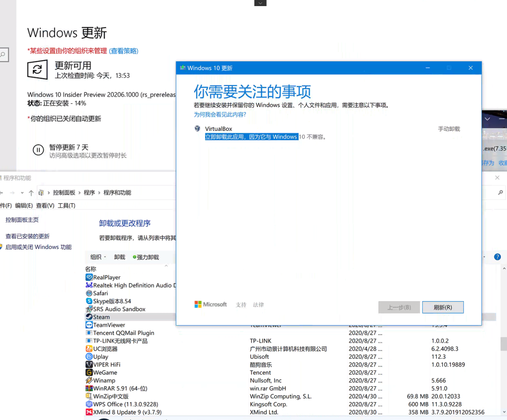507x420 pixels.
Task: Minimize the Windows 10 更新 dialog
Action: (x=428, y=68)
